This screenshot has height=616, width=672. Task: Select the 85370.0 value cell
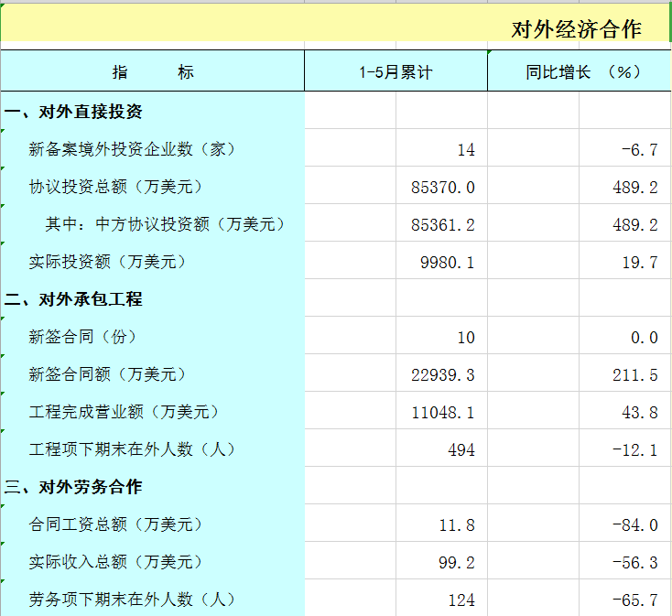point(443,188)
